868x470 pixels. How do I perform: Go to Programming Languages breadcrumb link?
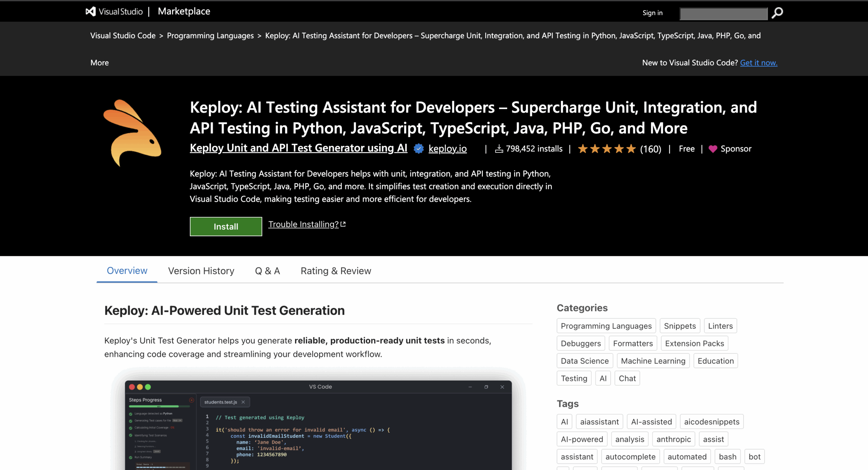pyautogui.click(x=210, y=36)
